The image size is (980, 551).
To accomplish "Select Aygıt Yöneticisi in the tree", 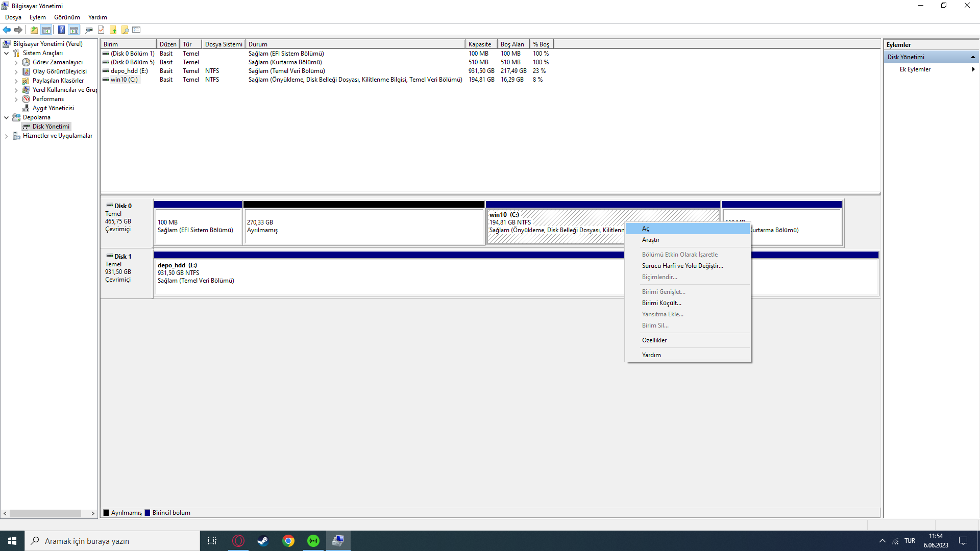I will point(53,108).
